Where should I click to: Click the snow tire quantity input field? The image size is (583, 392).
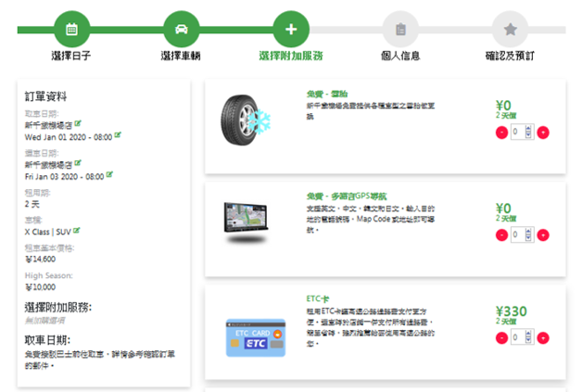coord(522,133)
